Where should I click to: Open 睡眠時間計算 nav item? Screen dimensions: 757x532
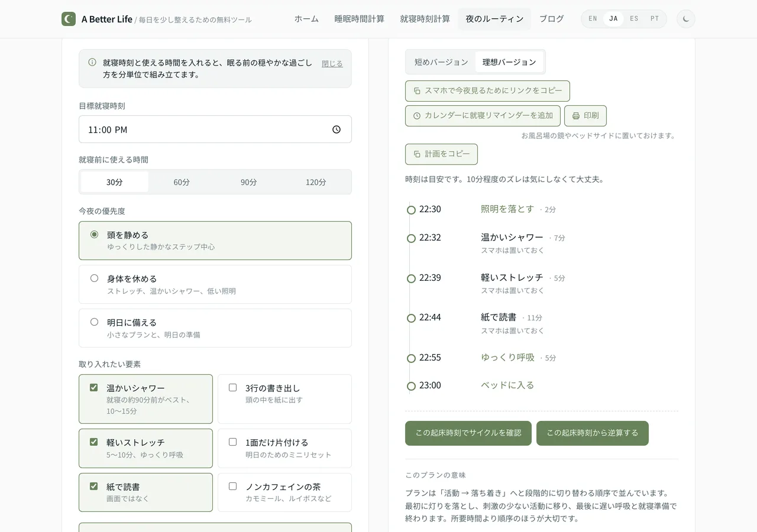point(360,19)
